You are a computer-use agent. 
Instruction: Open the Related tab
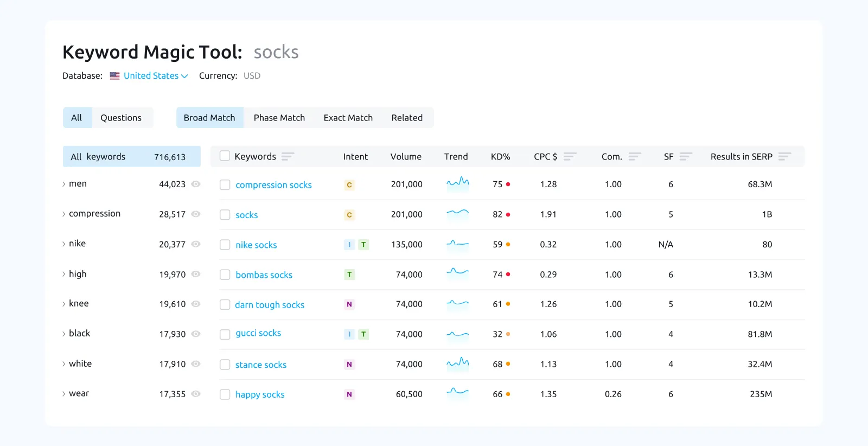[407, 118]
